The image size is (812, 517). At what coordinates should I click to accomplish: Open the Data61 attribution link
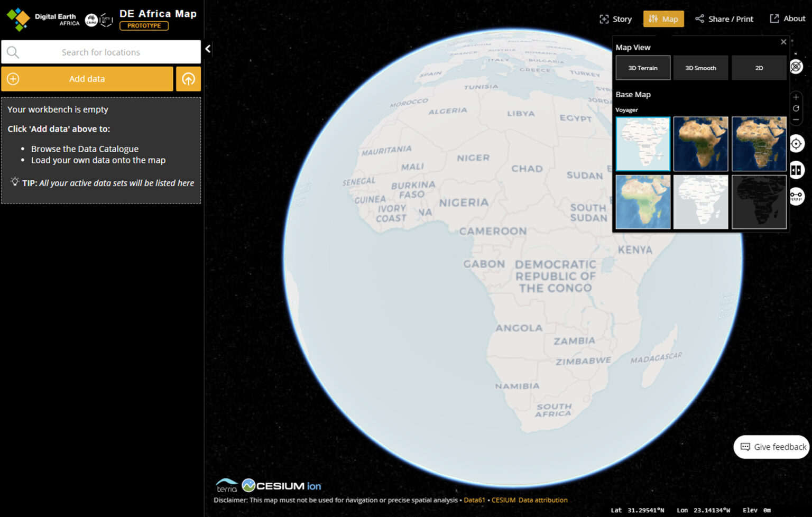point(474,500)
